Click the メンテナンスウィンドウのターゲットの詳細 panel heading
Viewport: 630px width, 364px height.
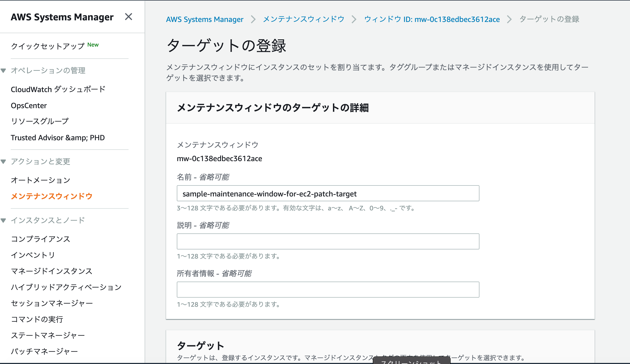tap(273, 108)
